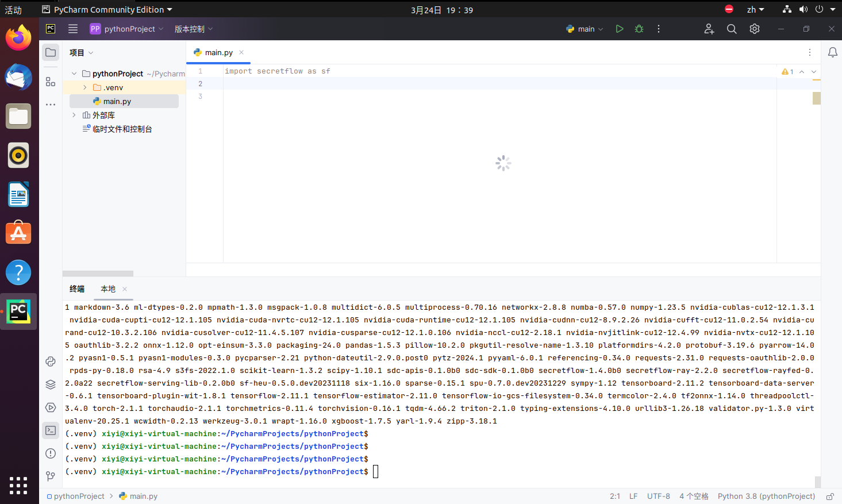Switch to the main.py editor tab

coord(218,52)
